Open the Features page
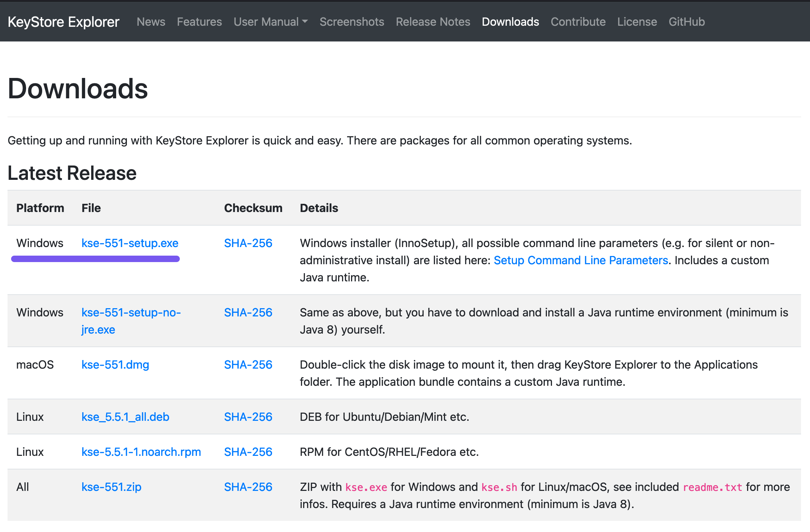Viewport: 810px width, 532px height. (x=199, y=22)
